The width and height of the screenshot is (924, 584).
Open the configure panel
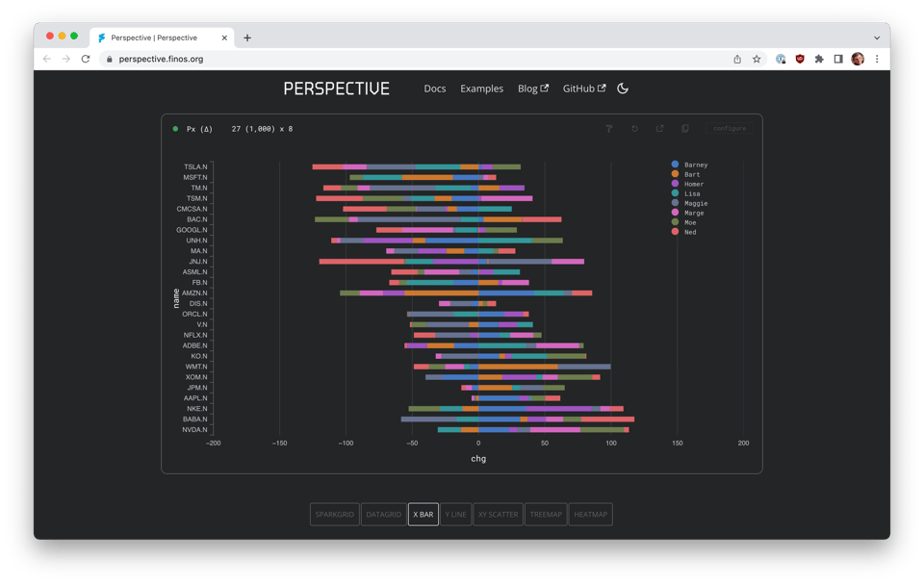click(730, 129)
